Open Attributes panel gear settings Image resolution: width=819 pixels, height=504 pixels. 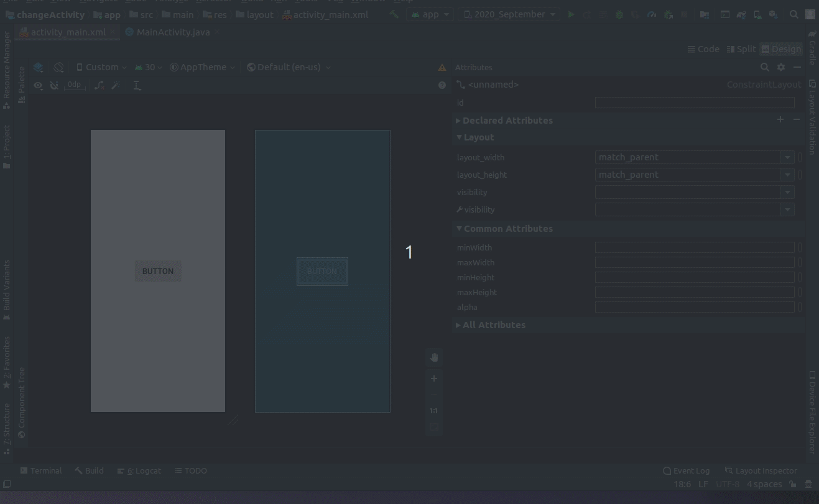781,67
